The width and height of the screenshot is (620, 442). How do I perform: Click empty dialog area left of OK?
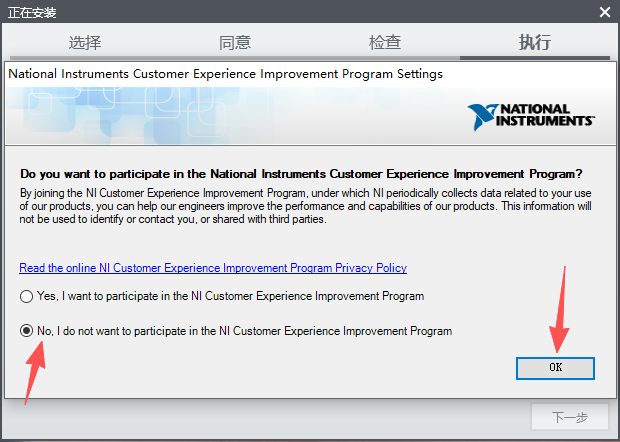(300, 368)
